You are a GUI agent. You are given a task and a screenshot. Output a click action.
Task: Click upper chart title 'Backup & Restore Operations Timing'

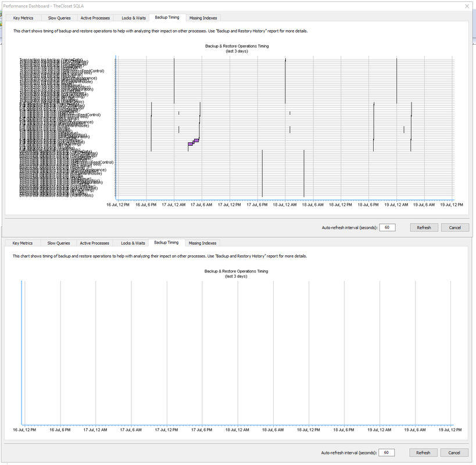(237, 46)
